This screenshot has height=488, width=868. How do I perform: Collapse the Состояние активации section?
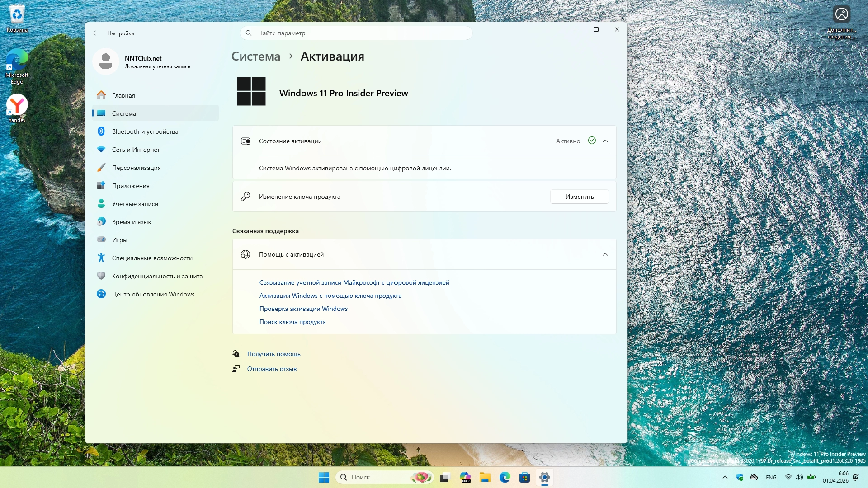click(605, 141)
